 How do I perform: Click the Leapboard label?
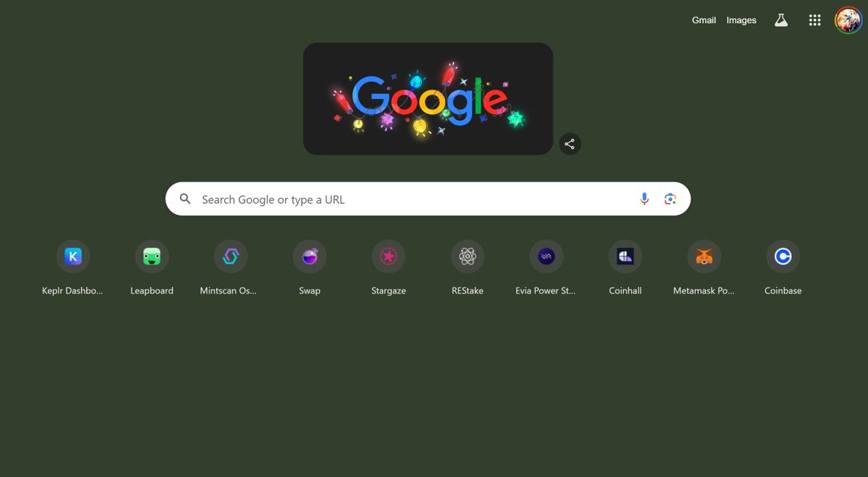[152, 291]
